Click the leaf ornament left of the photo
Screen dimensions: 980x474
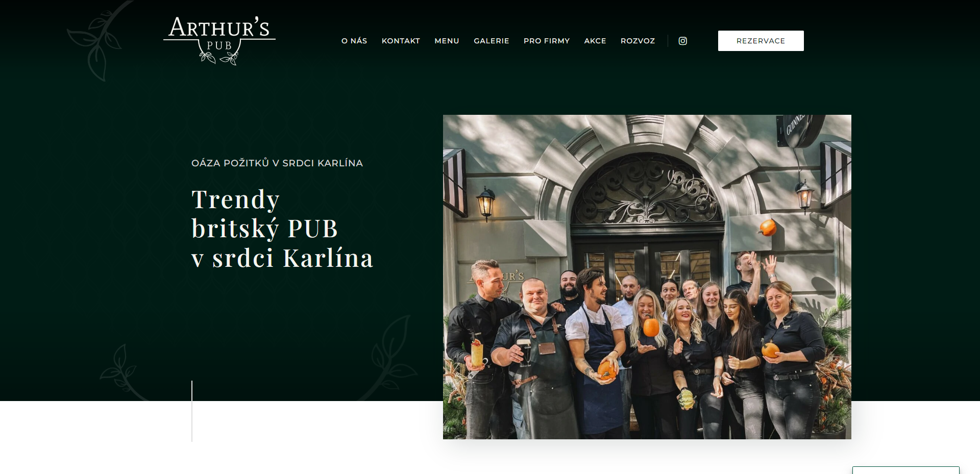(x=390, y=358)
